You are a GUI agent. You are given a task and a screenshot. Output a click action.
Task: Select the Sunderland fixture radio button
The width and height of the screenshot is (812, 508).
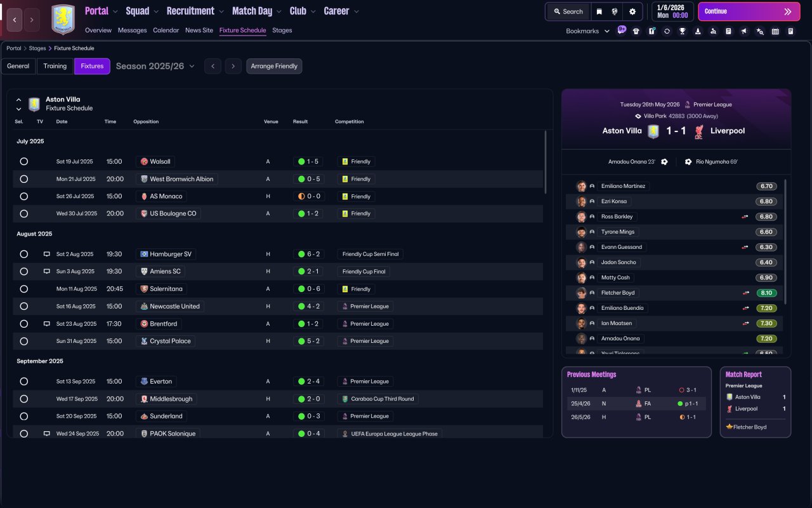coord(23,417)
